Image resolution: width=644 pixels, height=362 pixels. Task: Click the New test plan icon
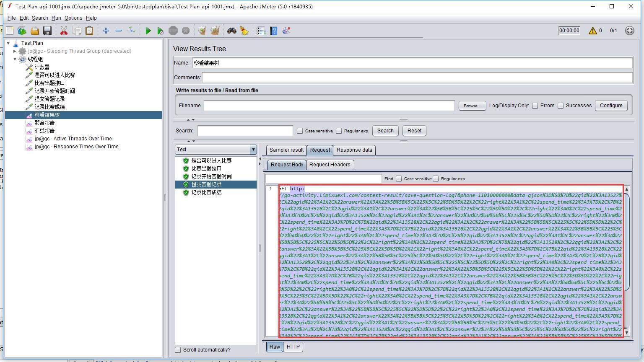pyautogui.click(x=10, y=31)
